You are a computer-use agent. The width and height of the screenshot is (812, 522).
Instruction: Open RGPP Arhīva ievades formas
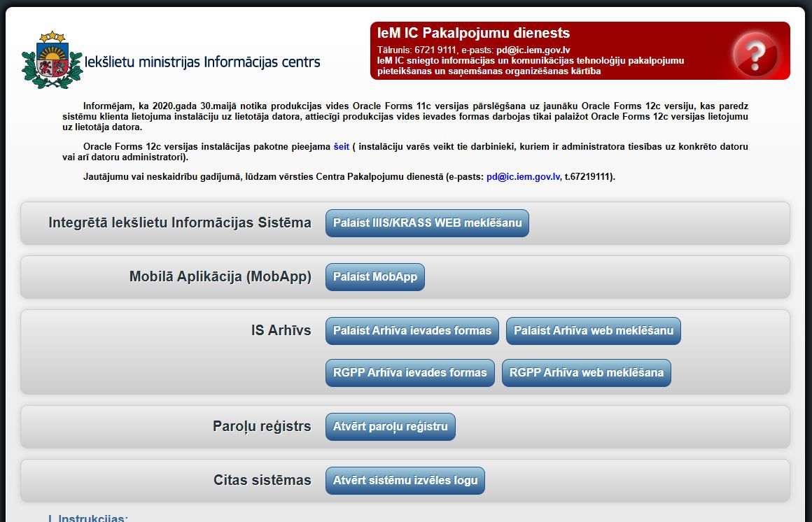[409, 372]
